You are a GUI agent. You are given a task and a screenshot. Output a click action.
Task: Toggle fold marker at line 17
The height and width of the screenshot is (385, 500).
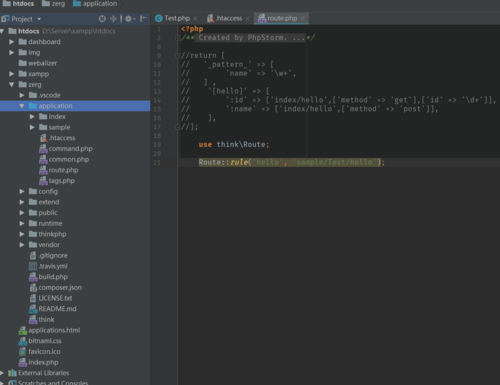[177, 127]
